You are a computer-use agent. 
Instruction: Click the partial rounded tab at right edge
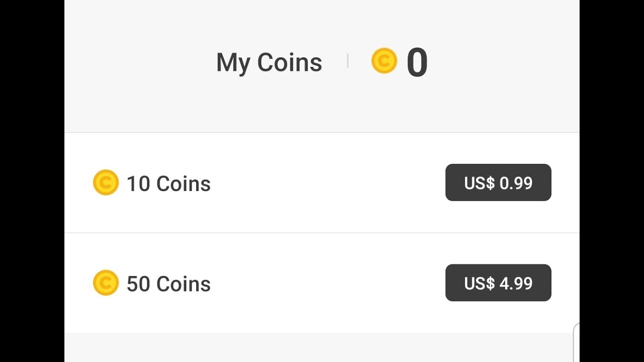577,342
